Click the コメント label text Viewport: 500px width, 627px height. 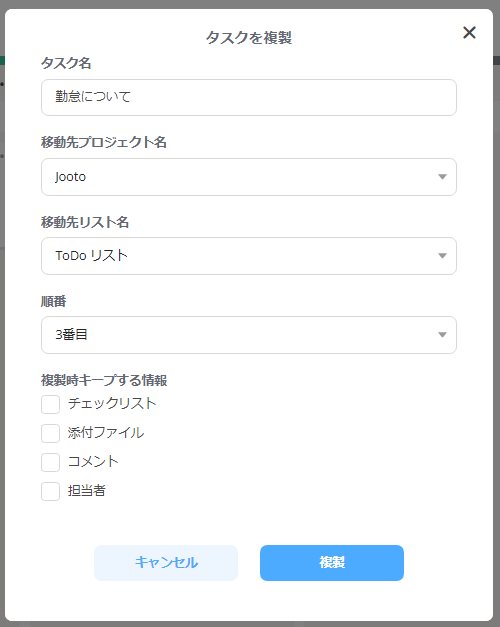(x=93, y=461)
